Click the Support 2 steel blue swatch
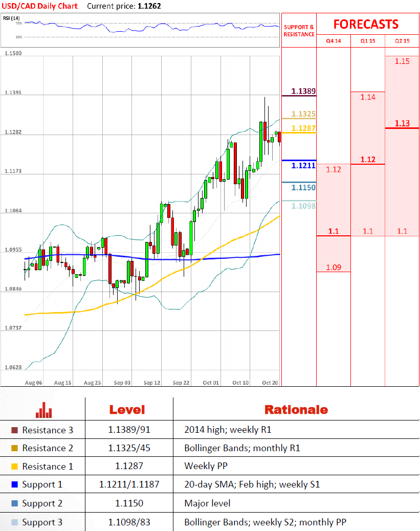 coord(14,503)
